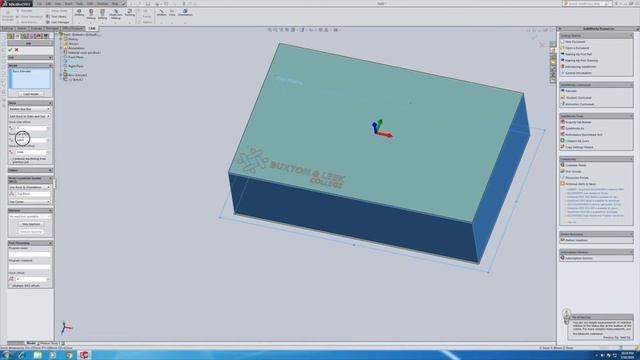The image size is (640, 360).
Task: Click the Load model button
Action: click(31, 94)
